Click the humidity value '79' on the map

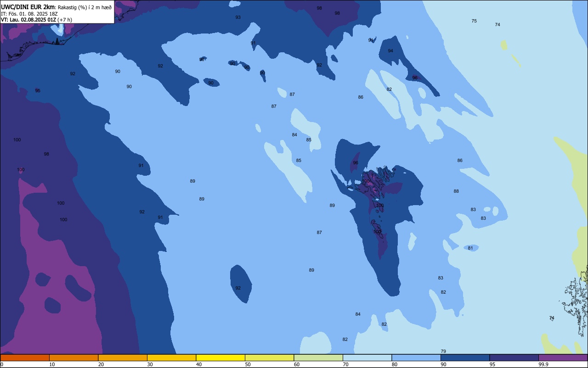tap(443, 351)
